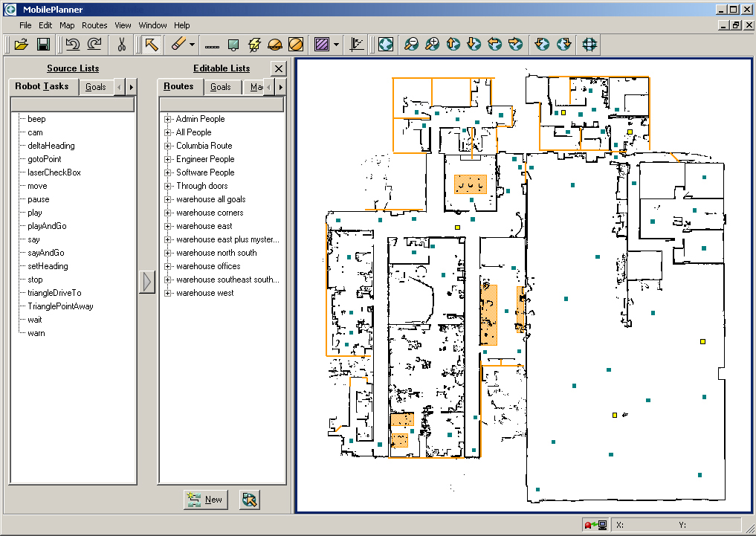Click the crosshair target icon in toolbar
This screenshot has width=756, height=536.
589,45
